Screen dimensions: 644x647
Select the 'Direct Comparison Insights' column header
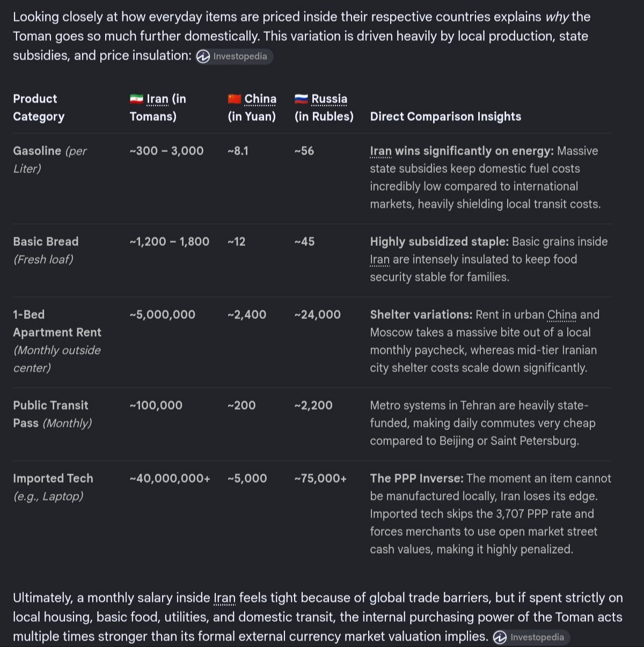pos(445,117)
